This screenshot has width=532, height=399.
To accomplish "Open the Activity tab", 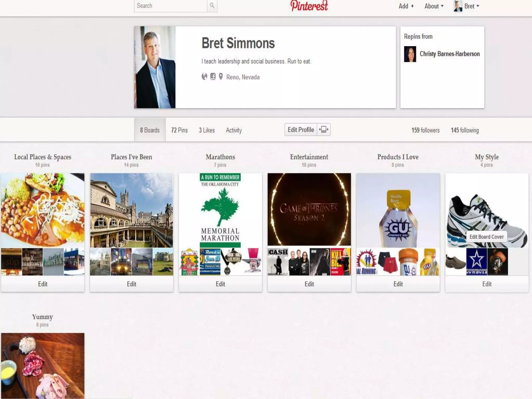I will point(234,130).
